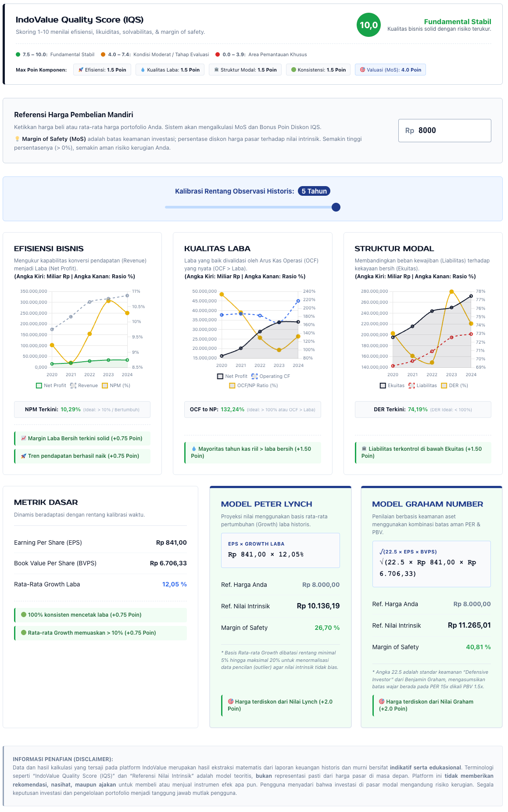Click the Kalibrasi Rentang Observasi slider handle
Screen dimensions: 508x812
pos(336,207)
